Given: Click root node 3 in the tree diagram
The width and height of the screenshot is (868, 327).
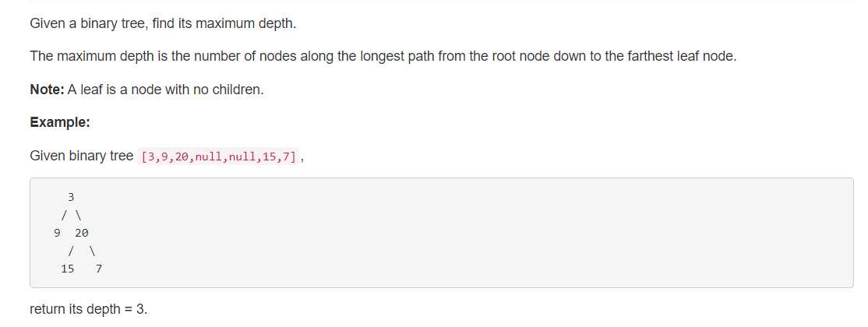Looking at the screenshot, I should [x=71, y=197].
